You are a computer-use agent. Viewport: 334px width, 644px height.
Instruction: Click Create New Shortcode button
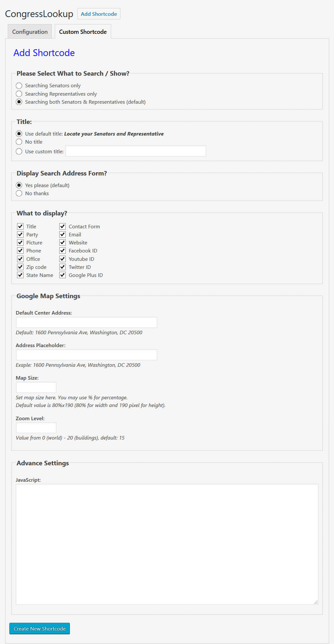pyautogui.click(x=40, y=629)
